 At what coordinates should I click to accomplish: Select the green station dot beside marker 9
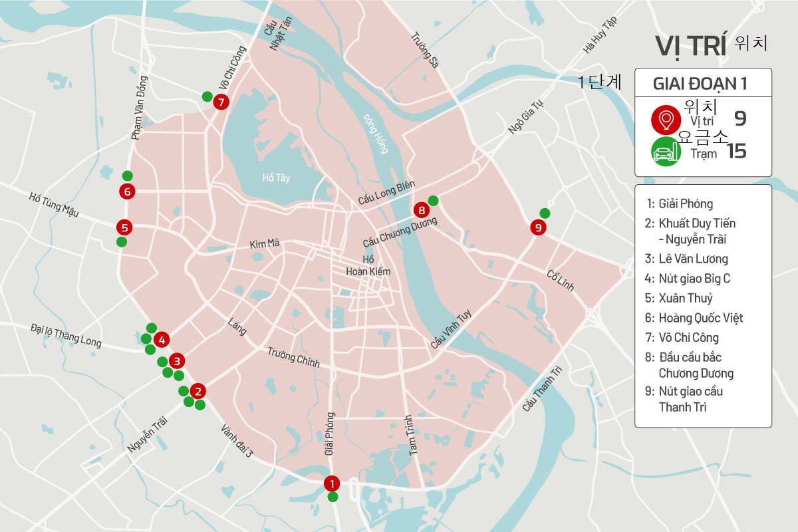point(545,213)
